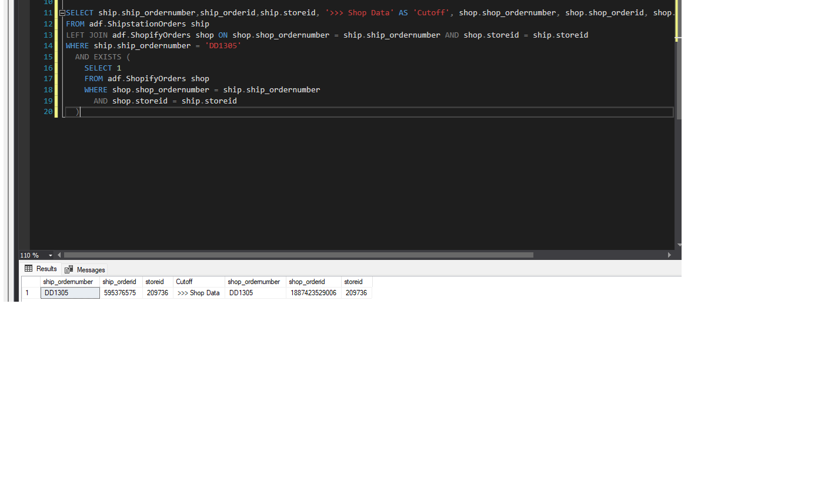Click the horizontal scrollbar track to scroll right
This screenshot has width=818, height=504.
[600, 255]
